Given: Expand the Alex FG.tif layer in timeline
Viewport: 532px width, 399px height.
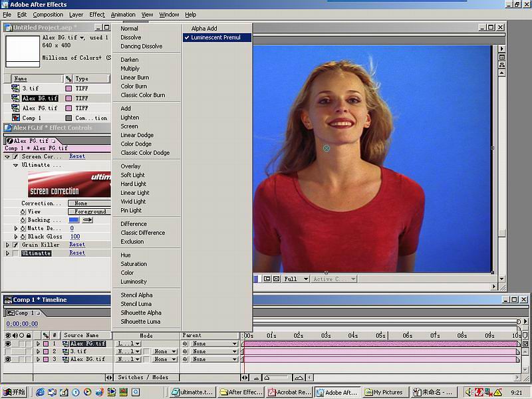Looking at the screenshot, I should (38, 344).
